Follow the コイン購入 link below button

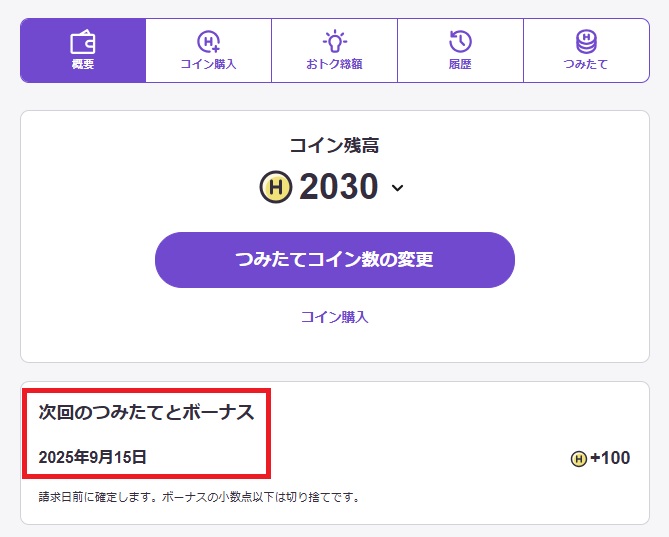(335, 317)
